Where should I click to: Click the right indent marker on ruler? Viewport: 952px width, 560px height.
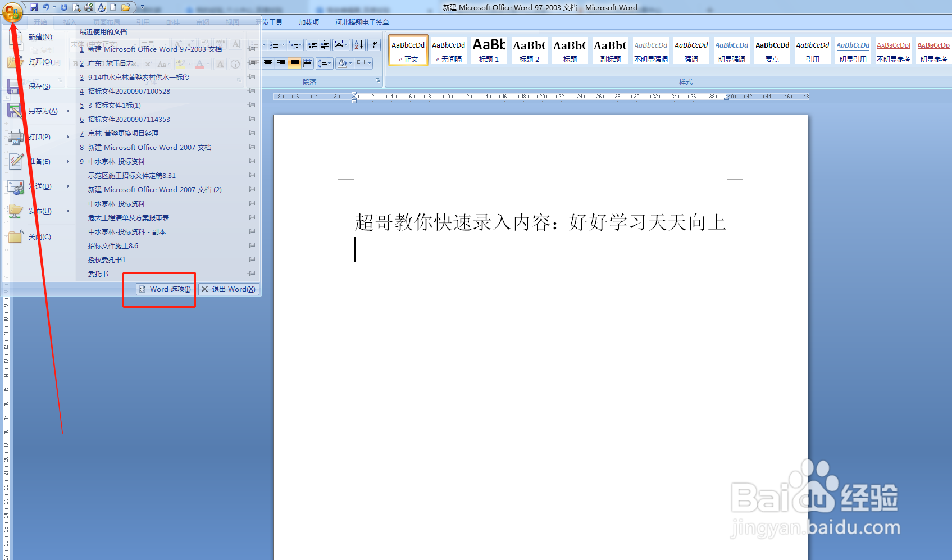pos(726,98)
